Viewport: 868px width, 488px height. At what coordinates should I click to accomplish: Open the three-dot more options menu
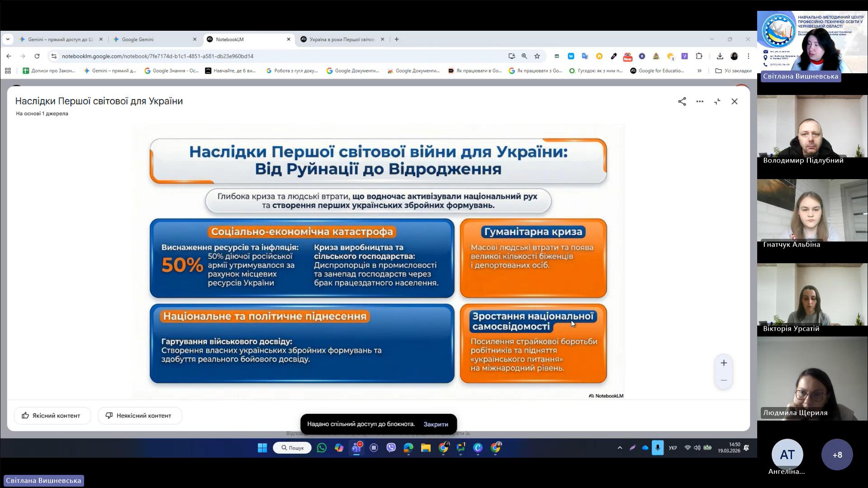[699, 101]
